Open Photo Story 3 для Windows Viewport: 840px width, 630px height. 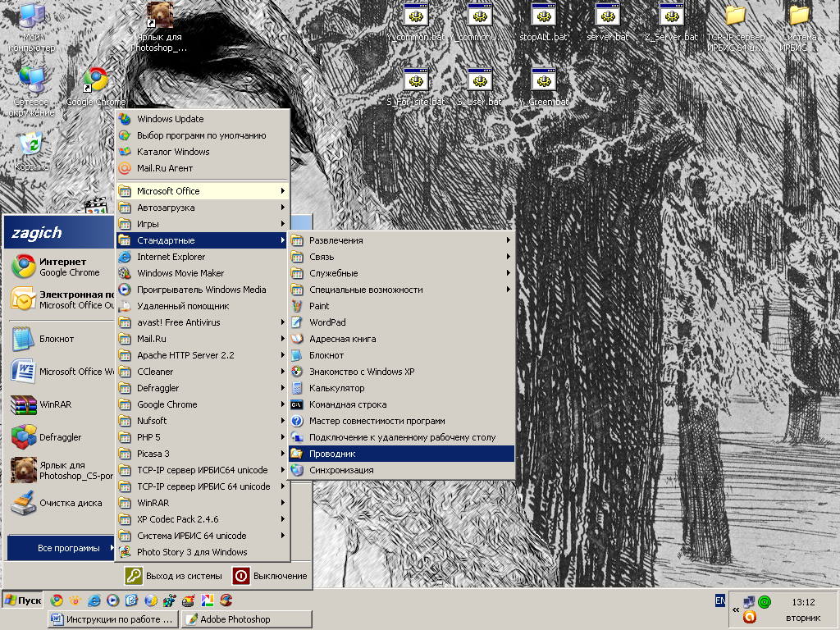[203, 552]
